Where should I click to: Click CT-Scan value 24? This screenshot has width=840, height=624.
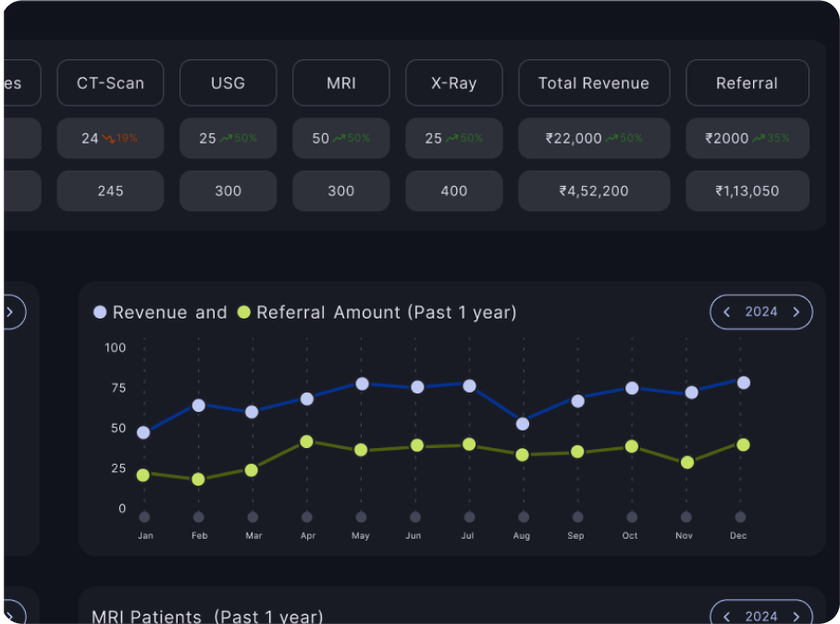tap(90, 138)
